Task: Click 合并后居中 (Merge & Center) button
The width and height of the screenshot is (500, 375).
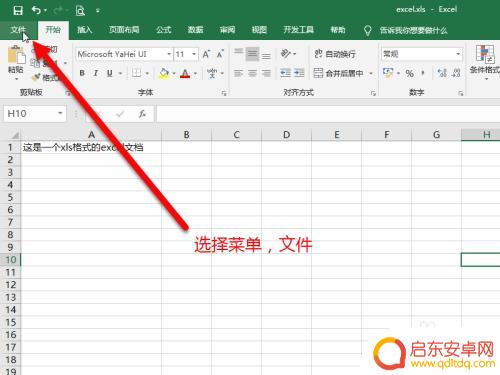Action: coord(338,73)
